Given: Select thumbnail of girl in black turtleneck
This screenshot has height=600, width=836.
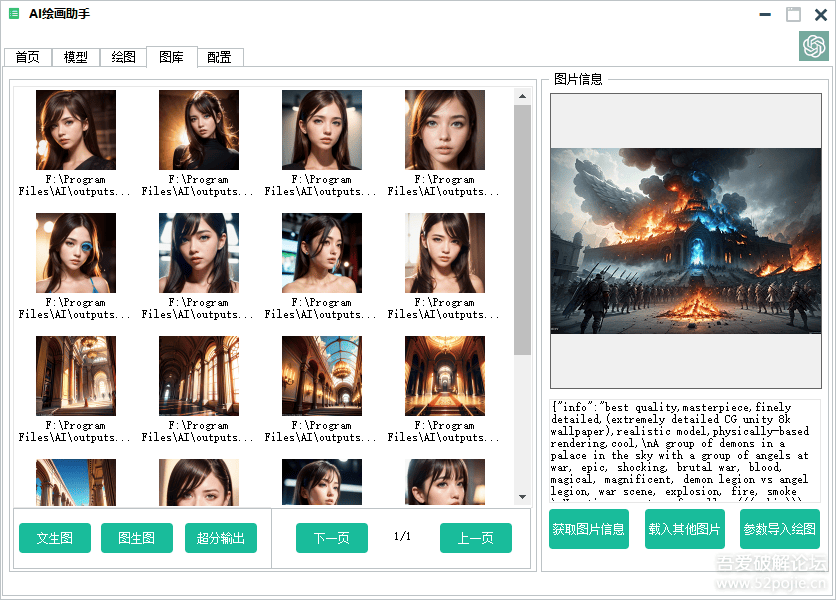Looking at the screenshot, I should pyautogui.click(x=199, y=130).
